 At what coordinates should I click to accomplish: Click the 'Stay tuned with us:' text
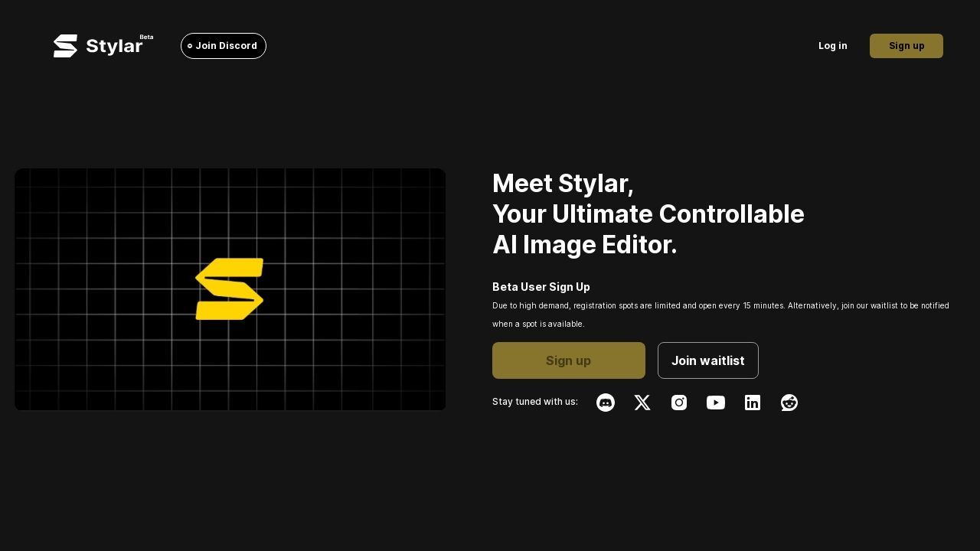click(x=535, y=402)
